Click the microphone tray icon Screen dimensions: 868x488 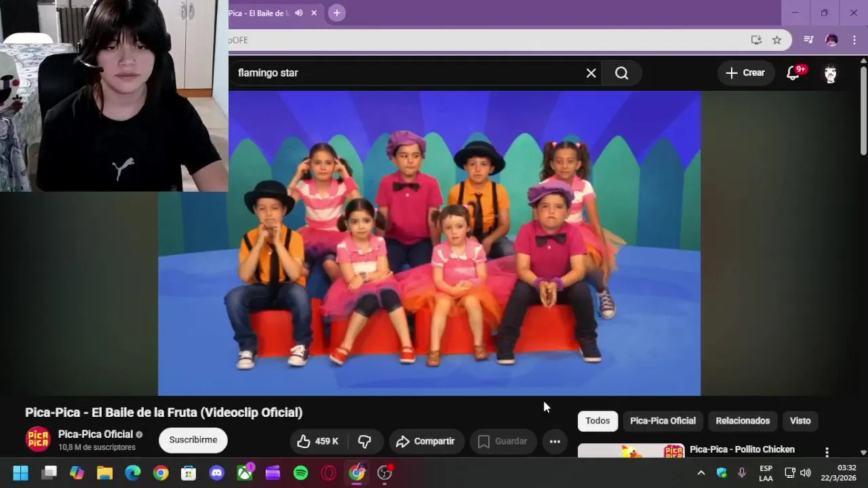pyautogui.click(x=742, y=473)
